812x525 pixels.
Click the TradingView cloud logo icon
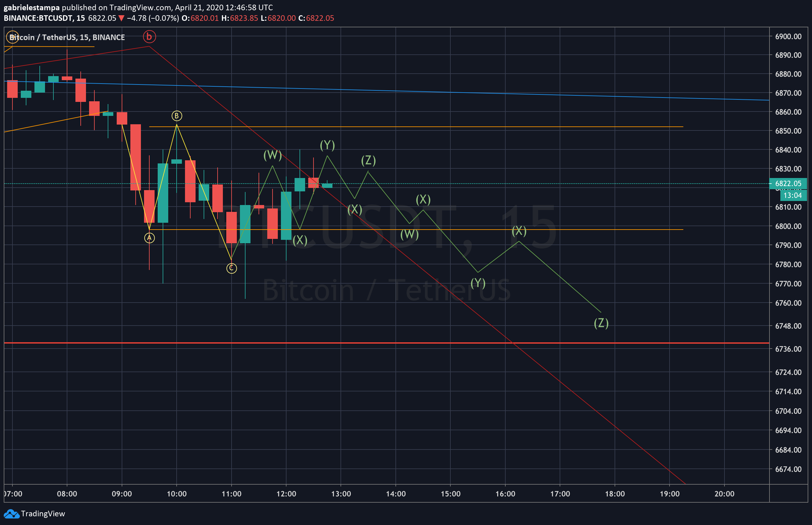[x=11, y=514]
